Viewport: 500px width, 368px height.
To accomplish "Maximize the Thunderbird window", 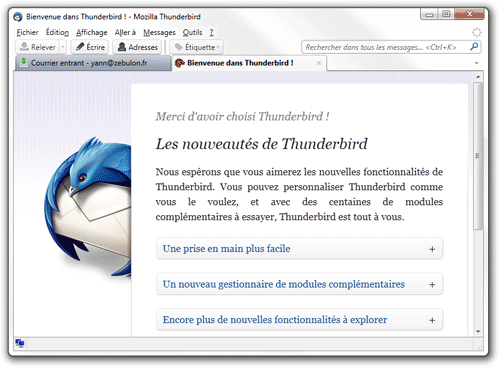I will pos(446,14).
